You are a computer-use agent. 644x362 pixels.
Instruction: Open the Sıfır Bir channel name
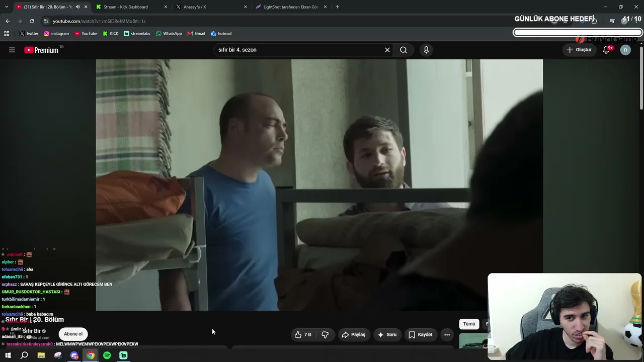[32, 331]
